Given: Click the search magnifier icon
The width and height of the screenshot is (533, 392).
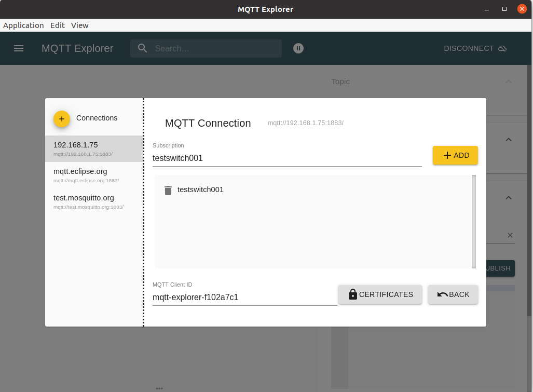Looking at the screenshot, I should tap(142, 48).
